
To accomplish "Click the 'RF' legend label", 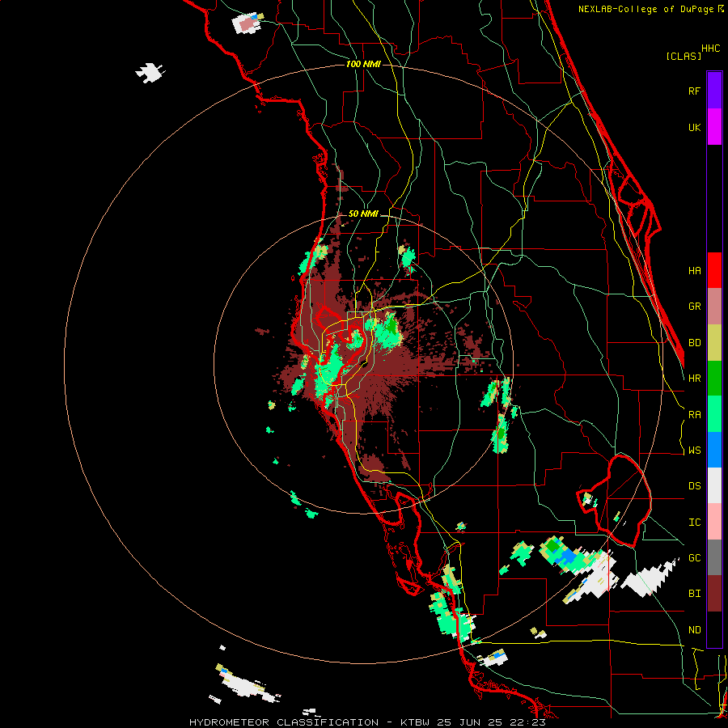I will [694, 91].
